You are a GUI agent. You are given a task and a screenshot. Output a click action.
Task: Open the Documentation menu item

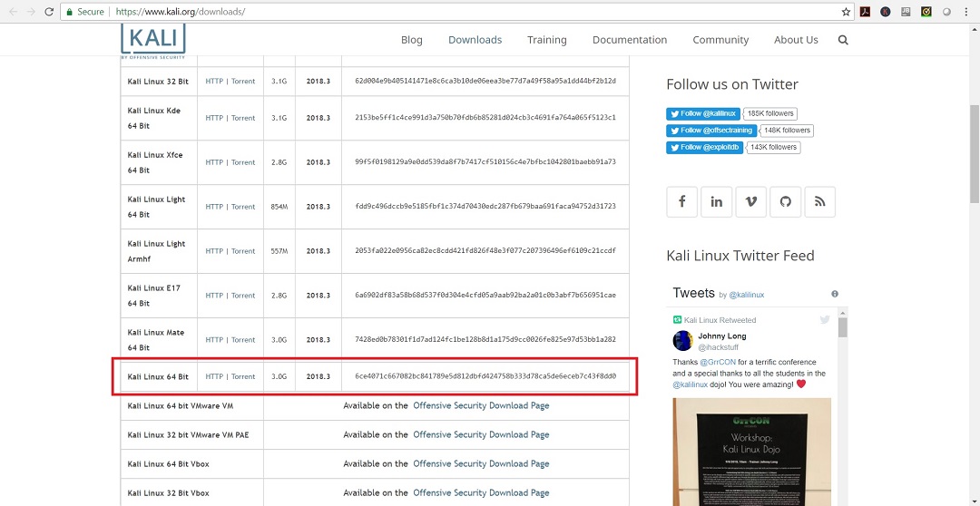(630, 40)
